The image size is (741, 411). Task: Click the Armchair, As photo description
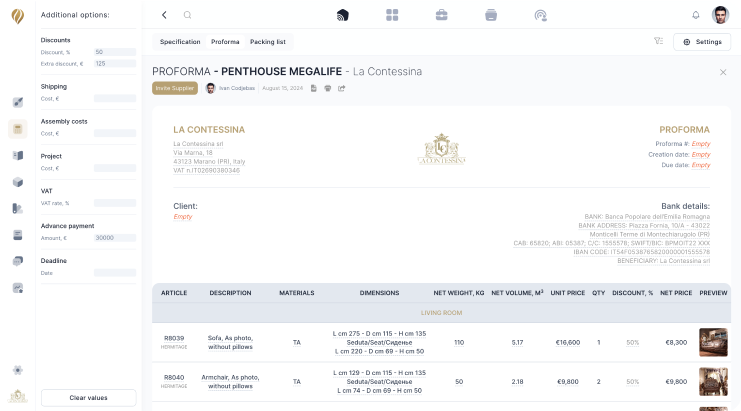pos(230,382)
